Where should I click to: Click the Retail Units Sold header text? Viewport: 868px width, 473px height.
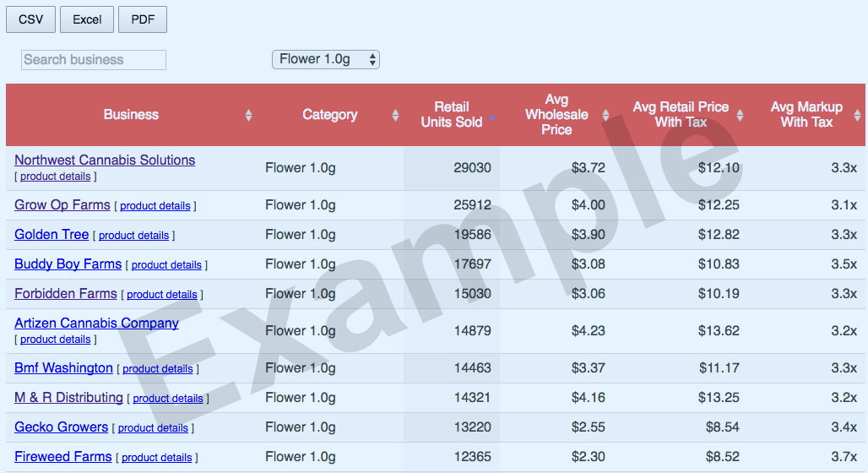pos(451,115)
